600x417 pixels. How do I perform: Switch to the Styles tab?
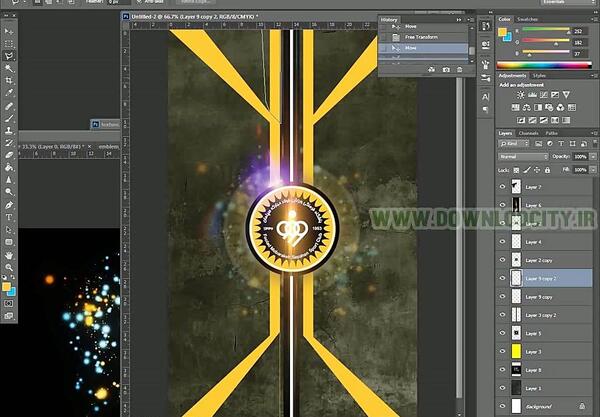pos(540,76)
